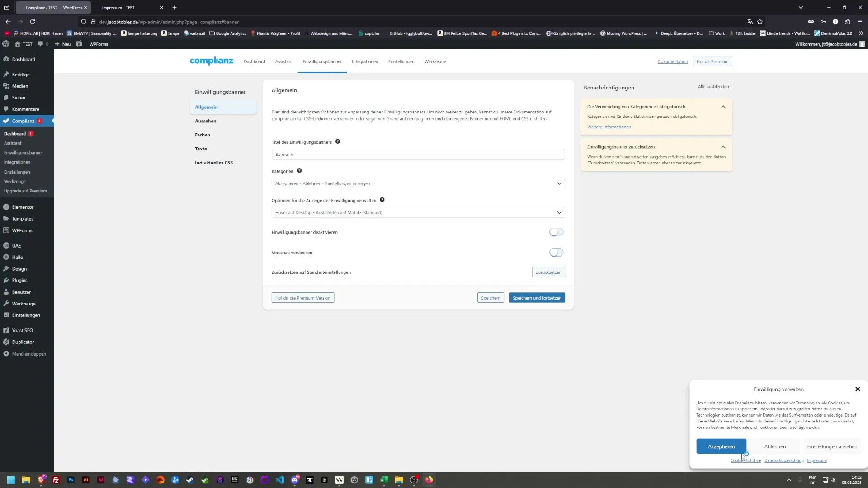This screenshot has width=868, height=488.
Task: Open Yoast SEO settings
Action: click(x=22, y=330)
